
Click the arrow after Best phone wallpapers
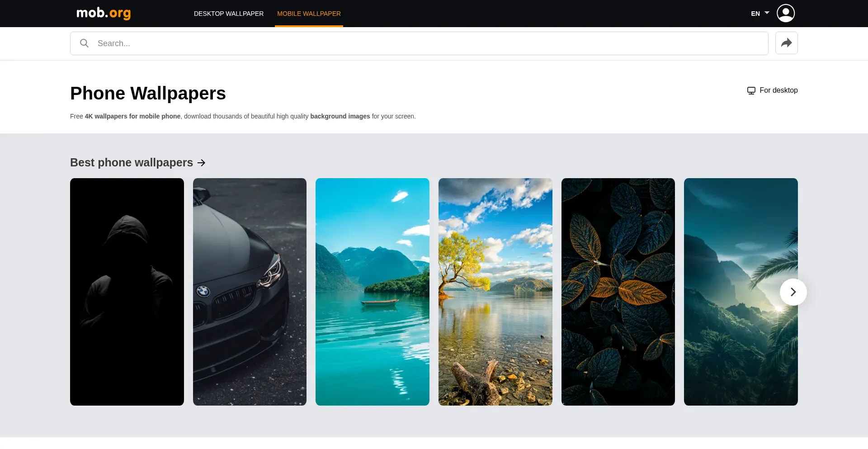(202, 163)
